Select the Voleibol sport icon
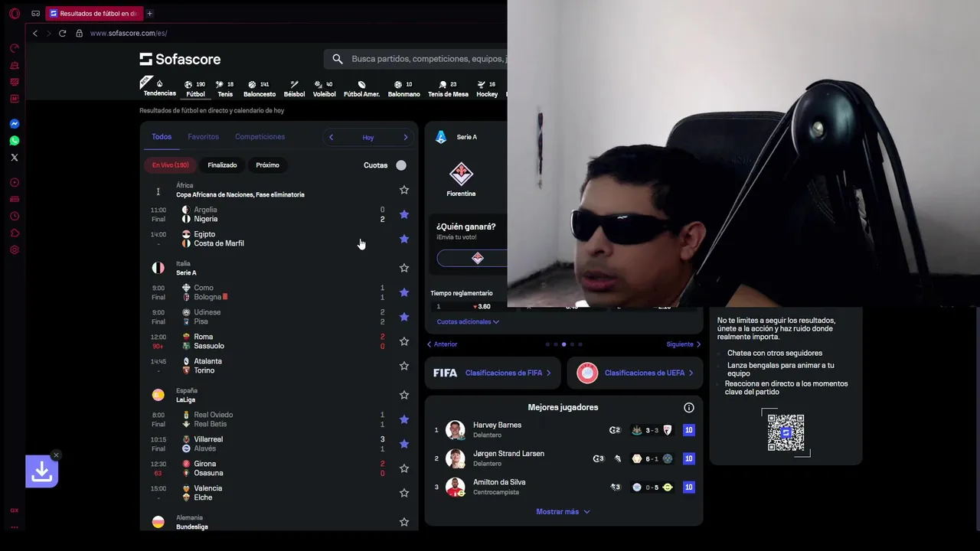The height and width of the screenshot is (551, 980). [x=324, y=89]
